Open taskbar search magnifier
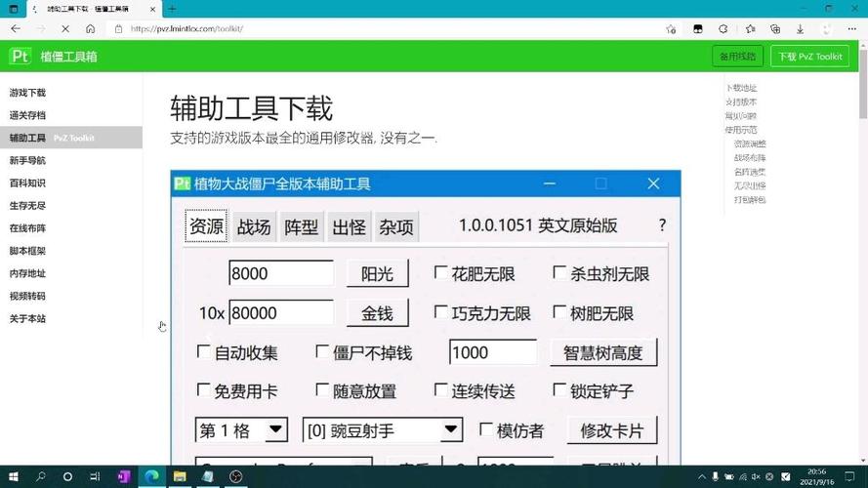868x488 pixels. coord(40,476)
